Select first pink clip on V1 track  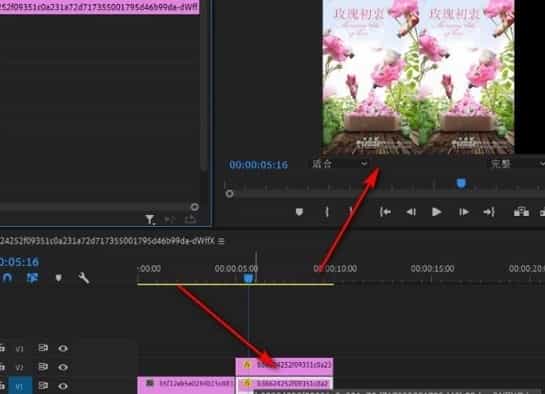tap(186, 385)
